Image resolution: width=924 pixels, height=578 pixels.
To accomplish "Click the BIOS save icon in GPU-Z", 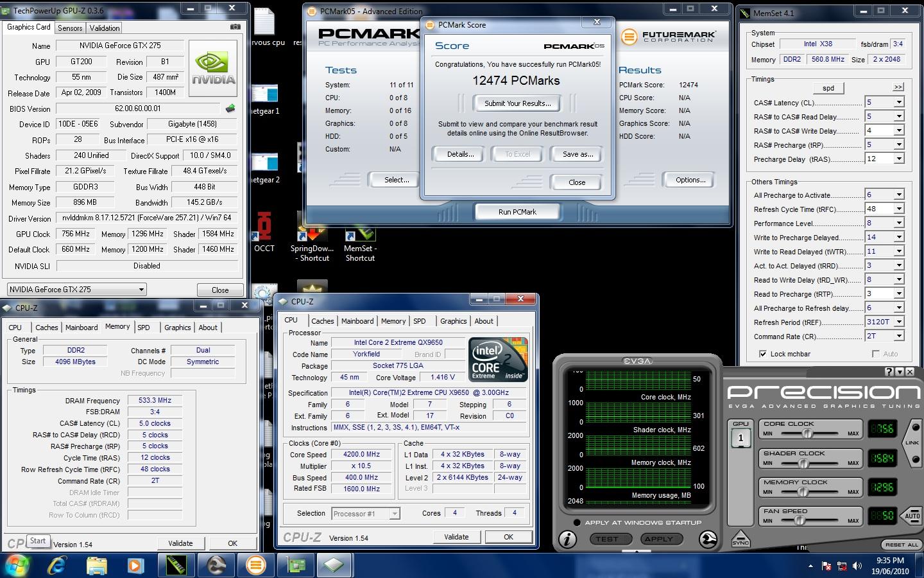I will pyautogui.click(x=230, y=109).
